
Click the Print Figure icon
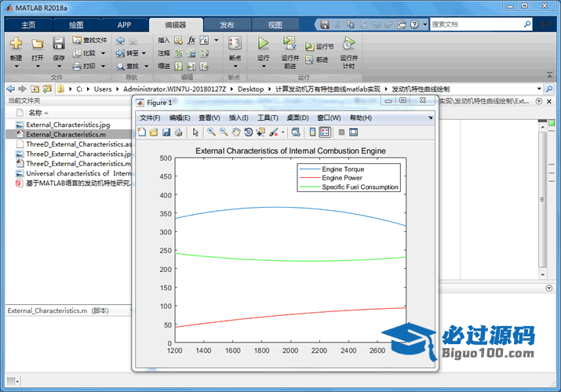178,132
